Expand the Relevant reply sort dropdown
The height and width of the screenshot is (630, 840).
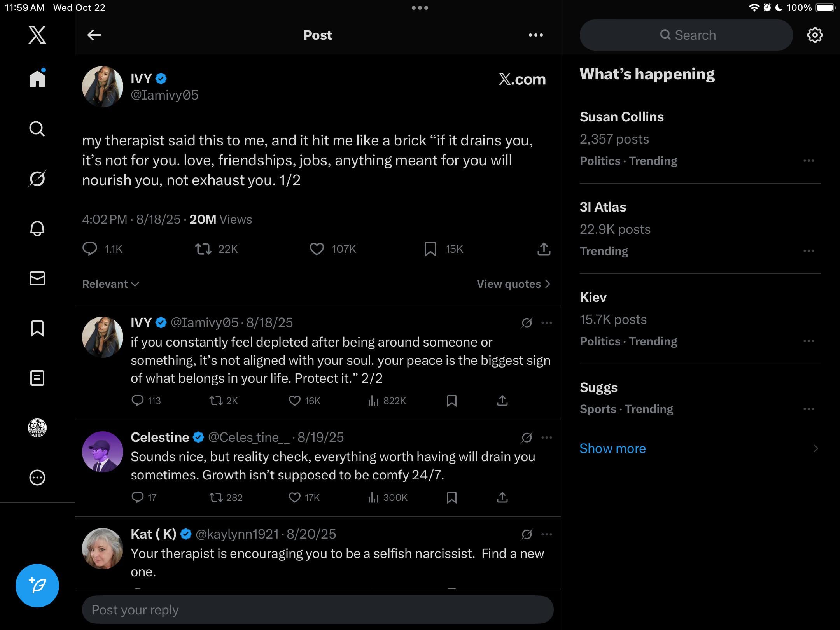tap(110, 284)
